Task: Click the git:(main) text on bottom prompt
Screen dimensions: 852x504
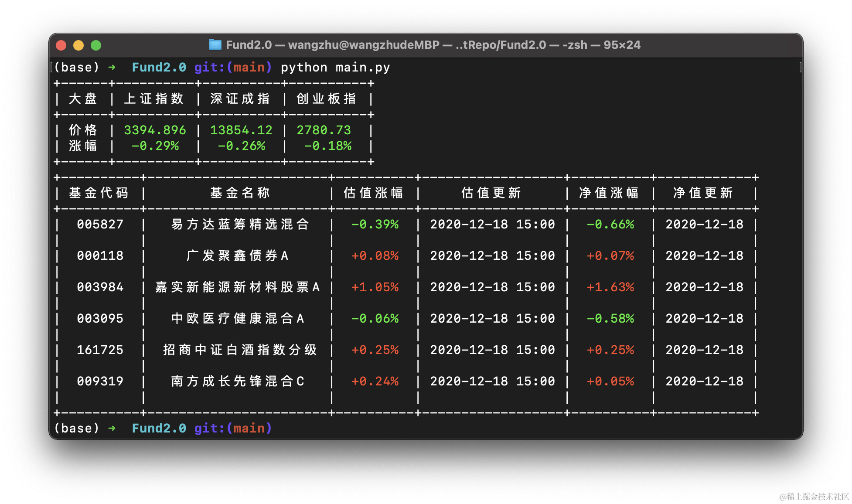Action: tap(233, 429)
